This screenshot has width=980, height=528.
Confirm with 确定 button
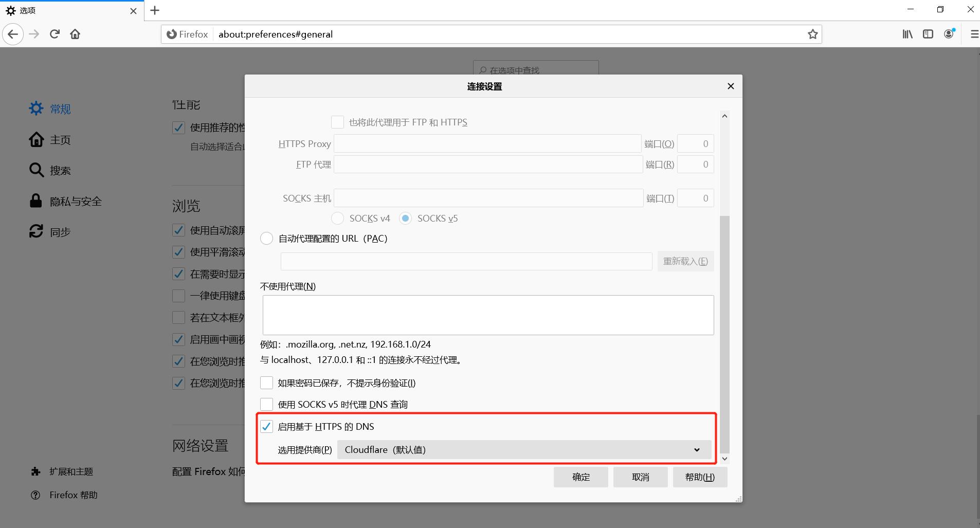(581, 477)
